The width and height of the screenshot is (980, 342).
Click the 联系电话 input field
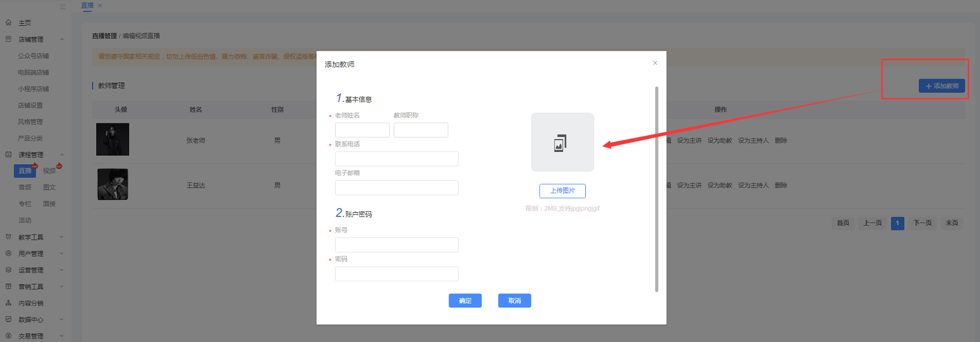(x=396, y=159)
